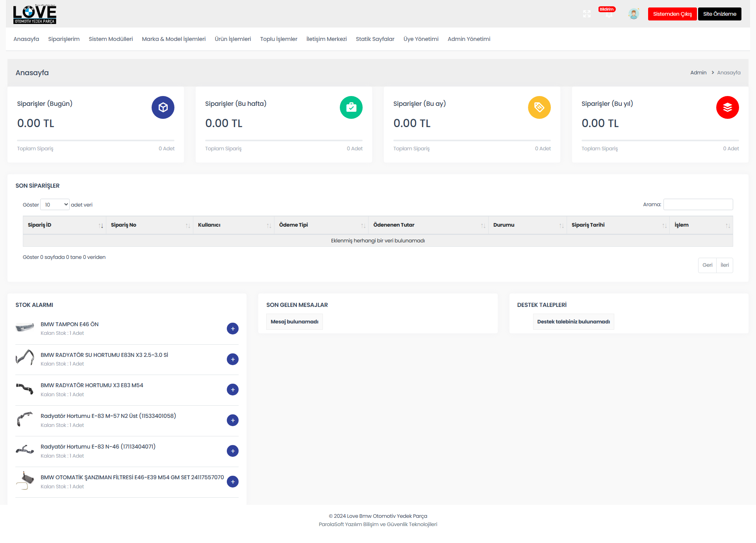The height and width of the screenshot is (543, 756).
Task: Click the green check icon on Siparişler (Bu hafta)
Action: [351, 107]
